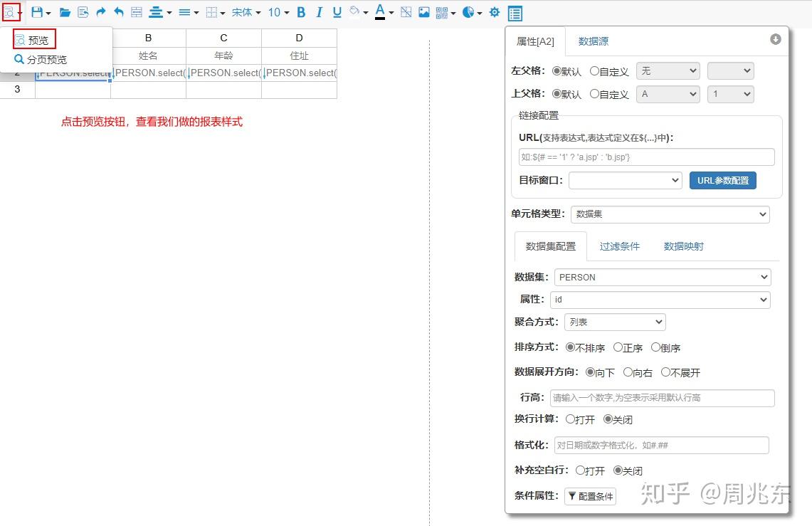Open the 目标窗口 dropdown
The height and width of the screenshot is (526, 812).
[625, 181]
